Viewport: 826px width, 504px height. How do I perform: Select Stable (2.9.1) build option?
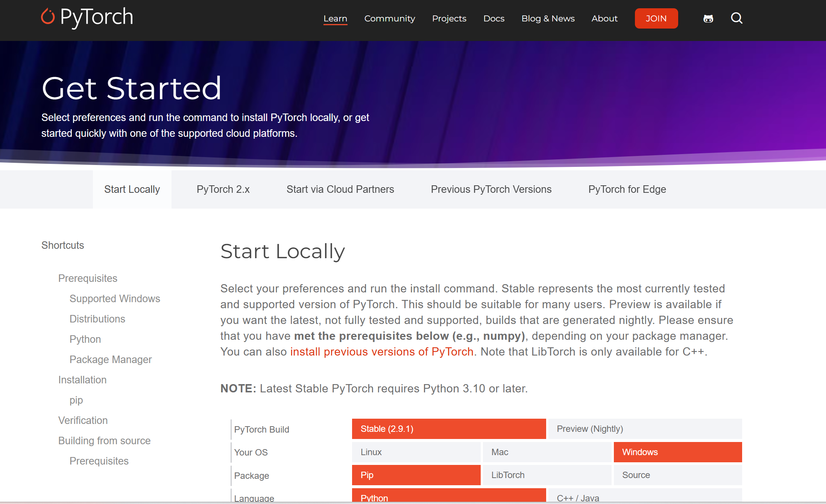click(448, 429)
